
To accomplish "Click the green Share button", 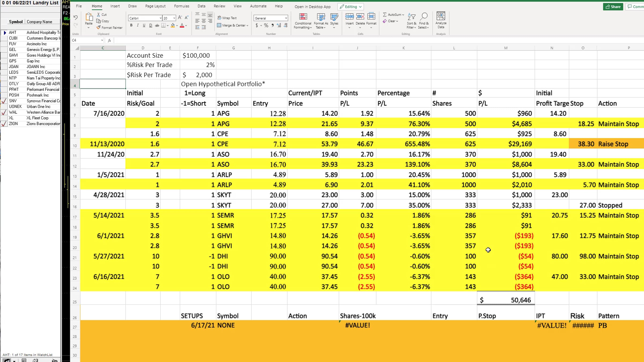I will [x=613, y=7].
